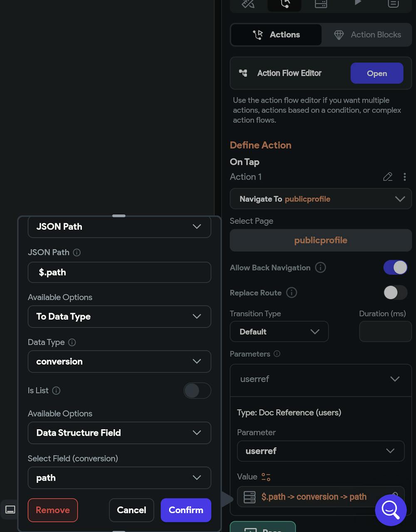Open the database backend query tab
This screenshot has height=532, width=416.
pos(321,4)
